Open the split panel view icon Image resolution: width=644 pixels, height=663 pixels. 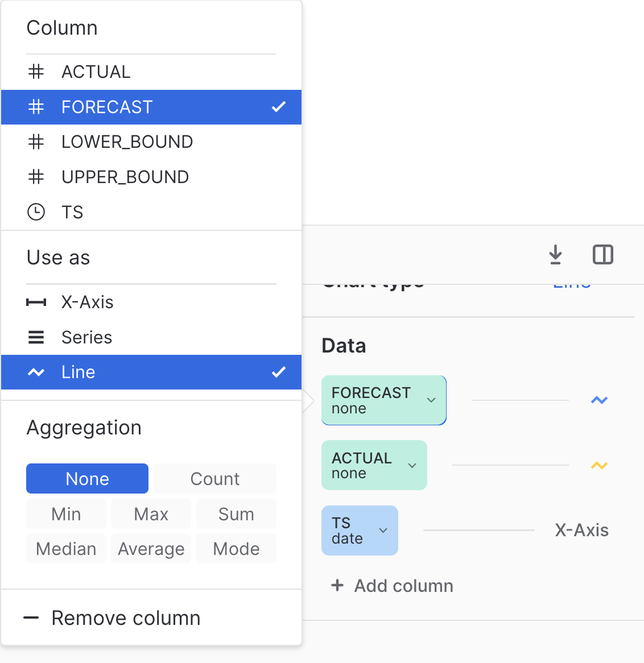[602, 255]
